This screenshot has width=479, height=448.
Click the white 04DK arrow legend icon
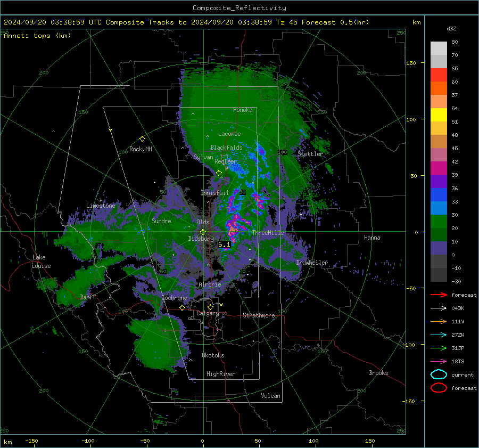point(439,308)
